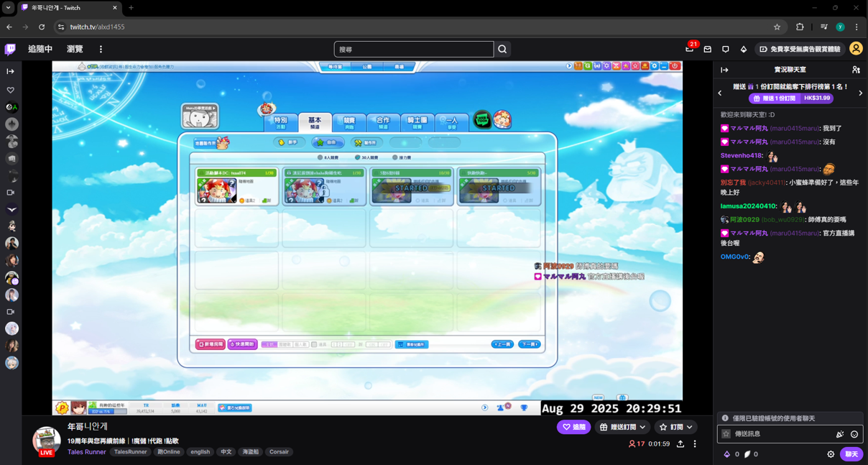Click the Bits diamond icon in header
Viewport: 868px width, 465px height.
pos(744,50)
